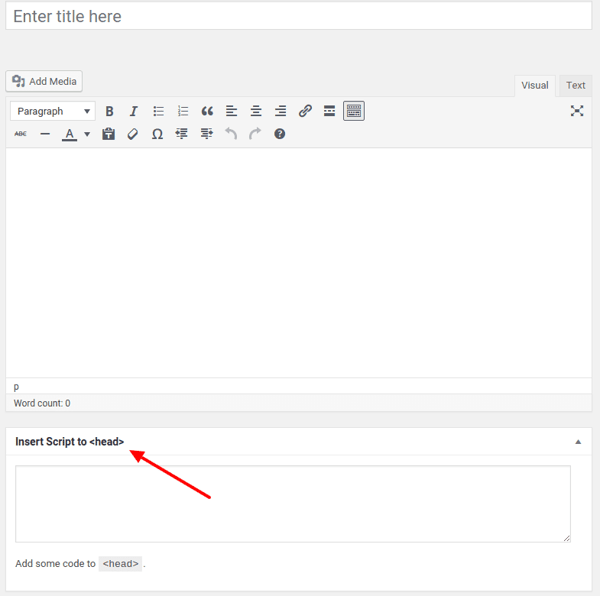The image size is (600, 596).
Task: Open the Paragraph format dropdown
Action: point(53,111)
